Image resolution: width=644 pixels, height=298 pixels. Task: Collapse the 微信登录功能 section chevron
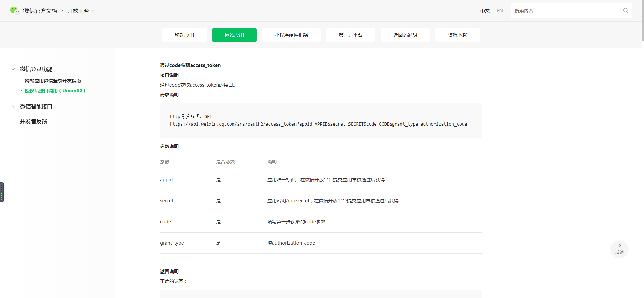coord(13,69)
